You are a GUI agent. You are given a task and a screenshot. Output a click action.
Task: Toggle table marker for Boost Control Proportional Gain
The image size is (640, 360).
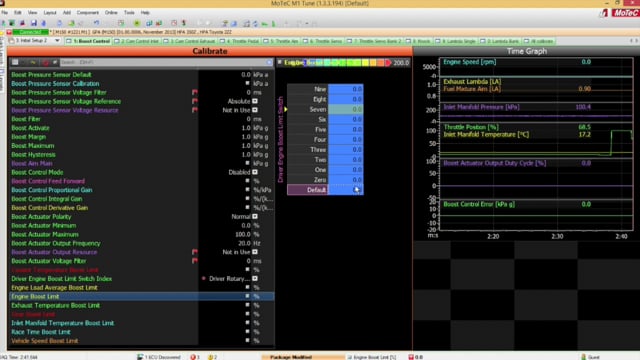(x=247, y=190)
